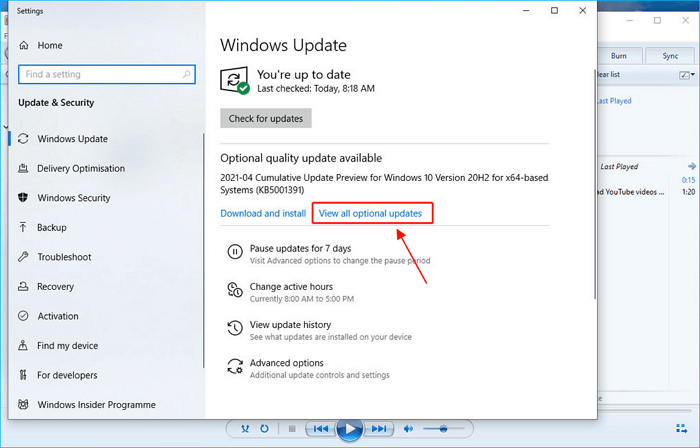This screenshot has height=448, width=700.
Task: Stop playback in Media Player
Action: [292, 429]
